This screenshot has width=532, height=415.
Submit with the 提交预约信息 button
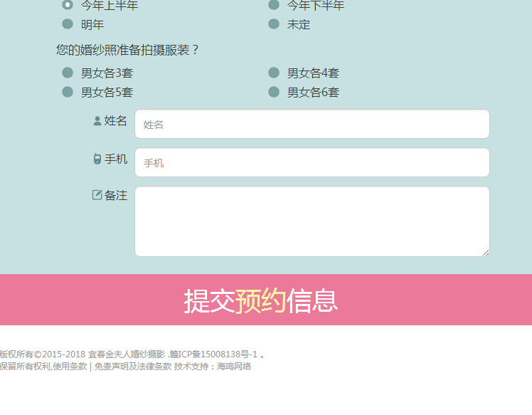click(x=266, y=300)
